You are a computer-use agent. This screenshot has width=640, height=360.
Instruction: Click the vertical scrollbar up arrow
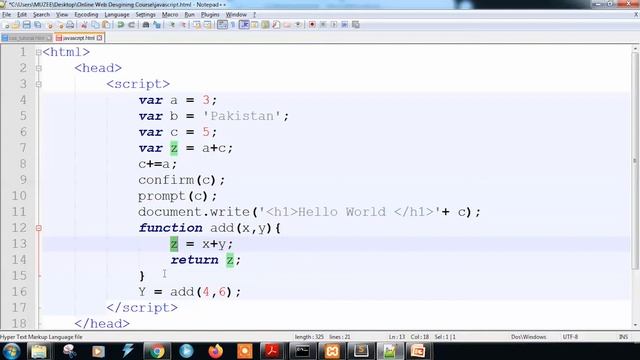coord(635,49)
